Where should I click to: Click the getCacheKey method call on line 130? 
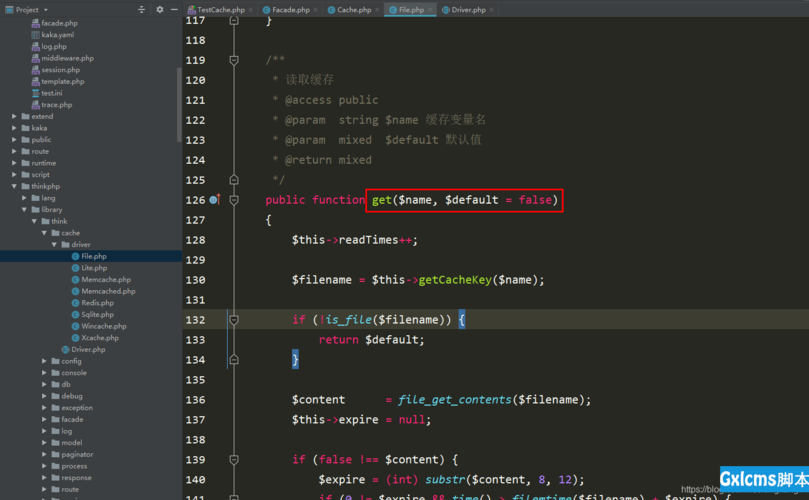pyautogui.click(x=455, y=280)
